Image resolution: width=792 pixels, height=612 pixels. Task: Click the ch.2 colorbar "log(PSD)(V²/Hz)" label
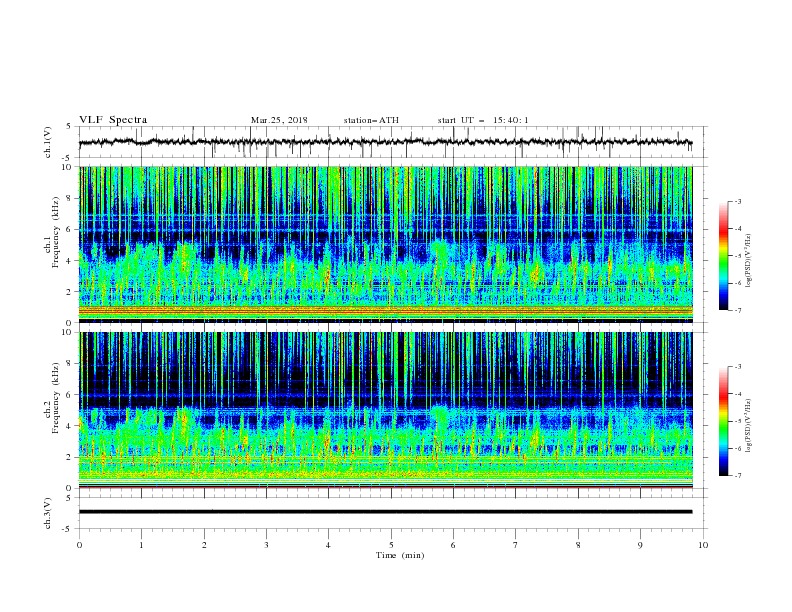point(749,426)
